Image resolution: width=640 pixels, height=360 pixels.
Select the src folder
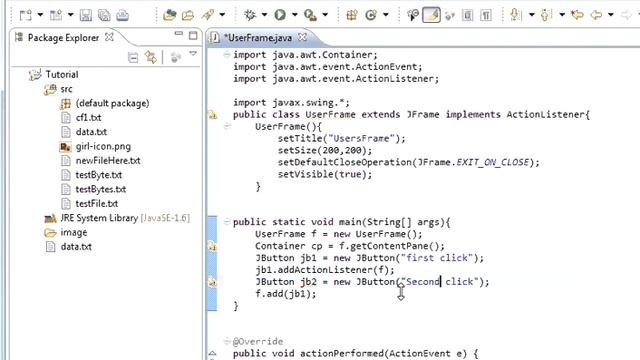[x=66, y=89]
